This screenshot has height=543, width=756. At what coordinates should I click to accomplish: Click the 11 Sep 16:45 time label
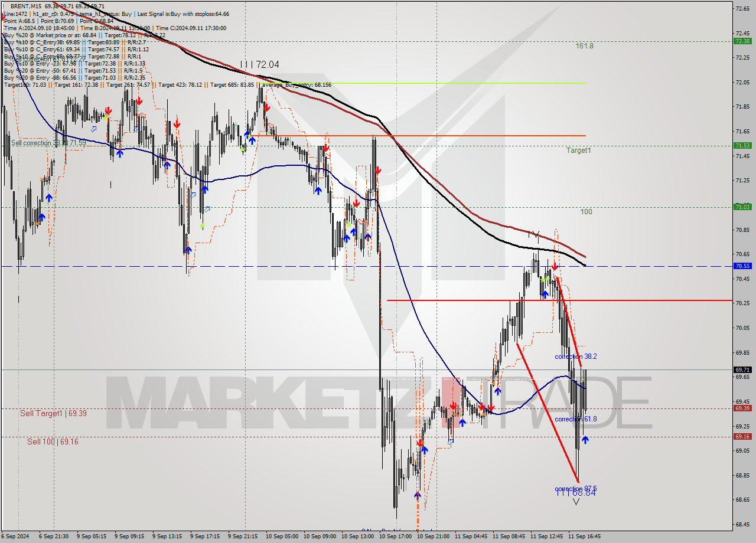coord(584,537)
